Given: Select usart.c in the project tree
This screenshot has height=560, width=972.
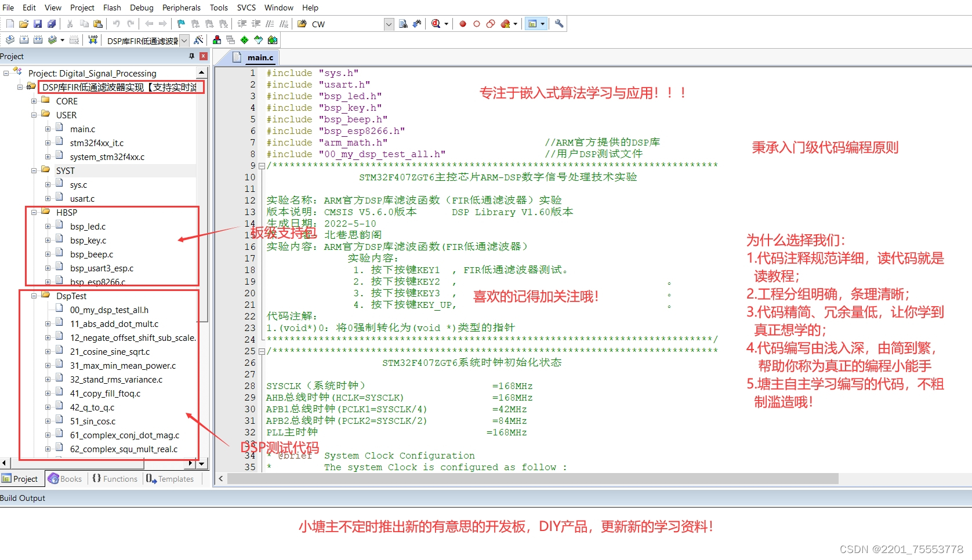Looking at the screenshot, I should pyautogui.click(x=82, y=199).
